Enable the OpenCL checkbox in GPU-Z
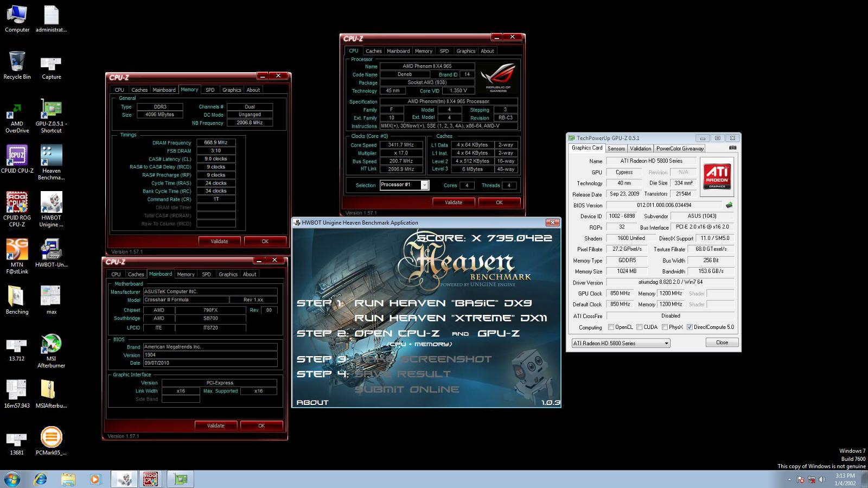868x488 pixels. click(x=611, y=327)
